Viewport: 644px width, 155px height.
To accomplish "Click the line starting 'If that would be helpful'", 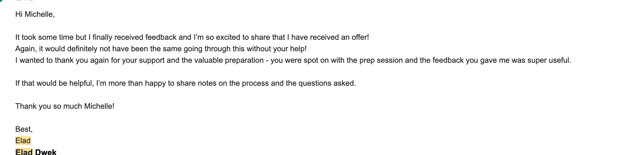I will coord(185,83).
